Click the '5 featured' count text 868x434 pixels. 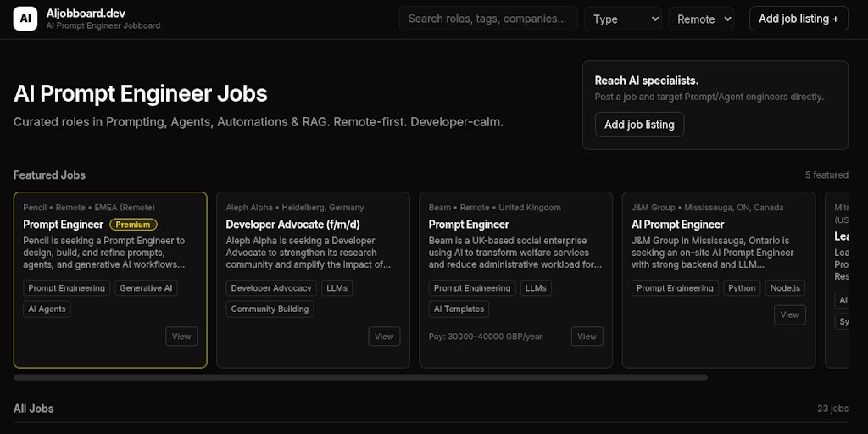click(826, 175)
